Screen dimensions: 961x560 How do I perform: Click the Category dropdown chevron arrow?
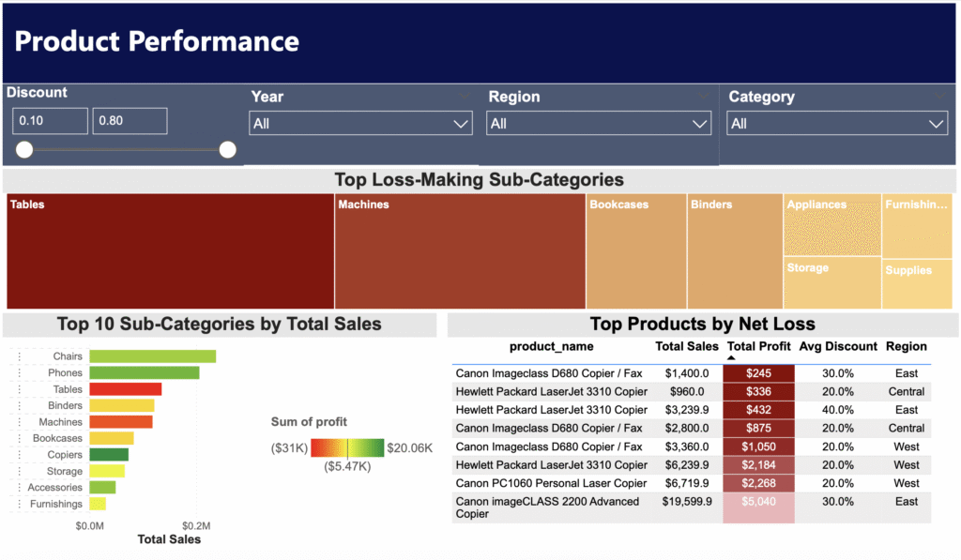937,124
